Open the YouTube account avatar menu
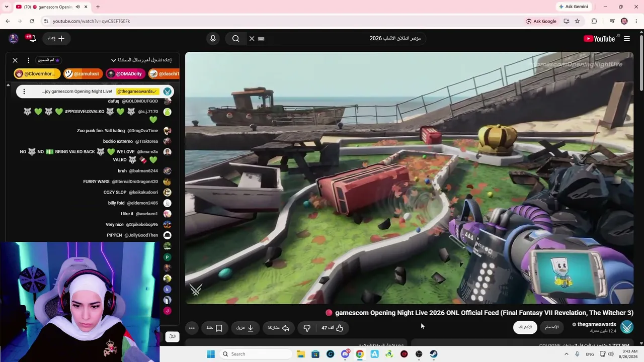This screenshot has height=362, width=644. (x=14, y=39)
